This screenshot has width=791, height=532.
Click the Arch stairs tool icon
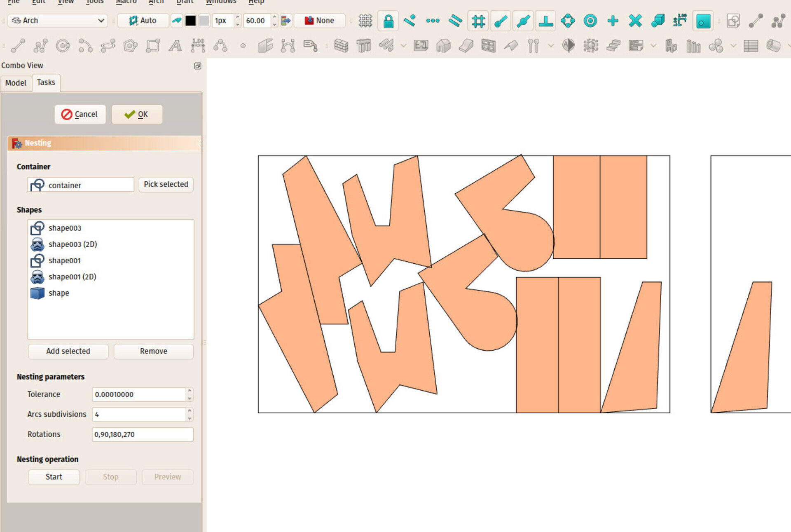[x=613, y=46]
